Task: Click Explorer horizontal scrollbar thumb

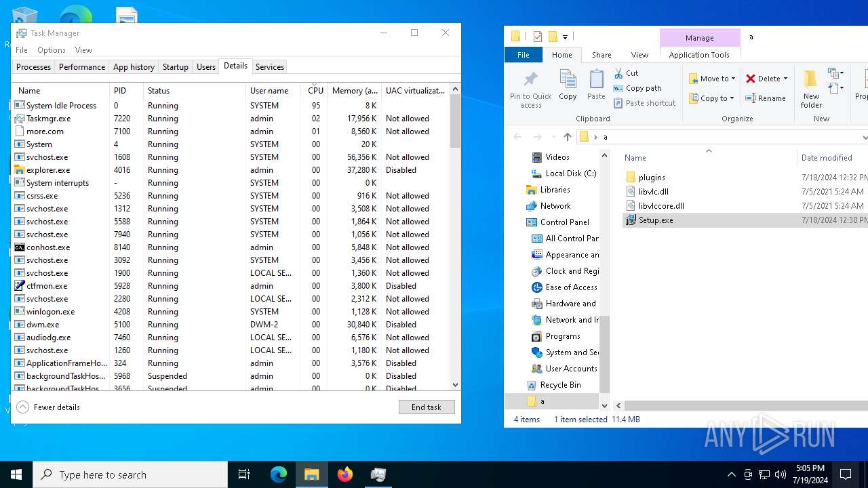Action: (x=746, y=405)
